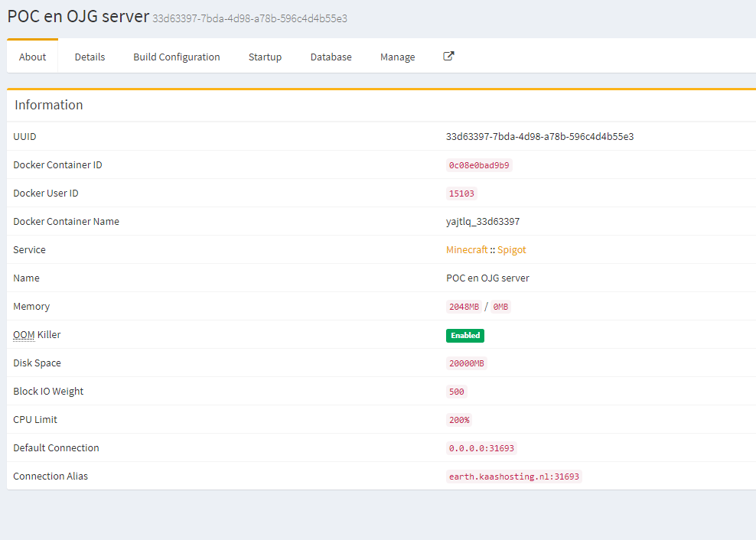Open the external link icon tab
Viewport: 756px width, 540px height.
click(x=449, y=57)
